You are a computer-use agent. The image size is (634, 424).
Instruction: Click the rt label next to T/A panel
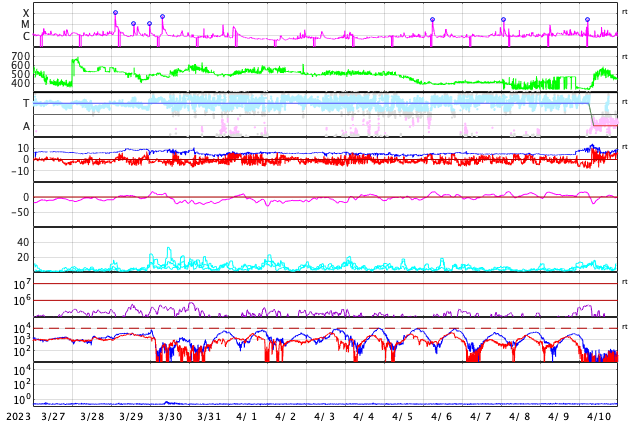point(625,102)
